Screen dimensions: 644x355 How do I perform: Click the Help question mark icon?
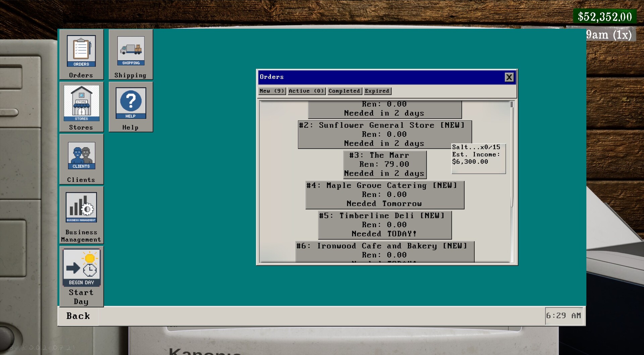(x=130, y=103)
